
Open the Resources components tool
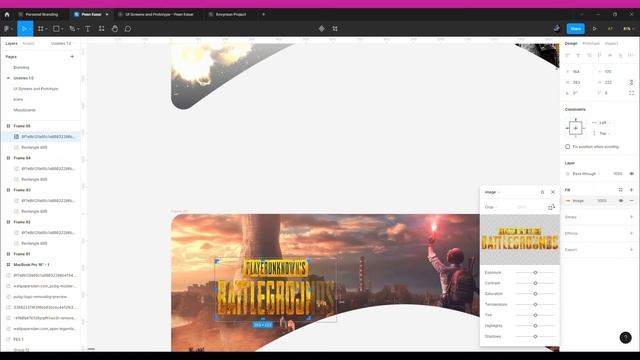pos(101,29)
